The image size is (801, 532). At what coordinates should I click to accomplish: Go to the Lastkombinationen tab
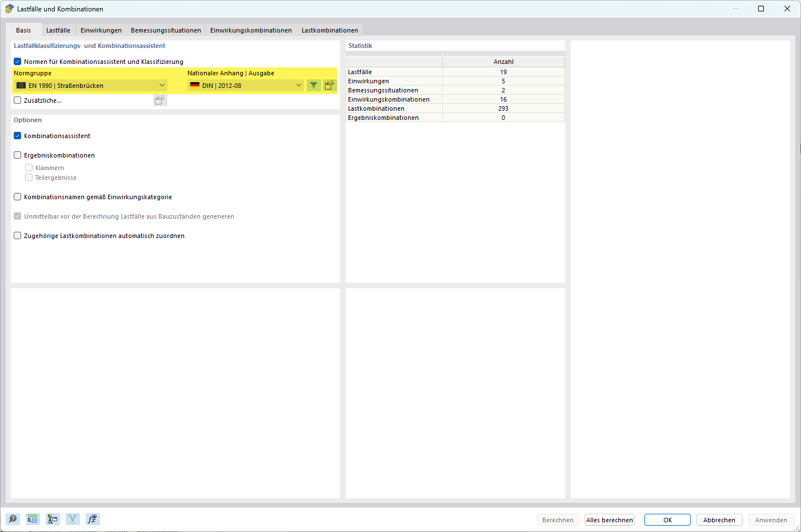point(330,30)
